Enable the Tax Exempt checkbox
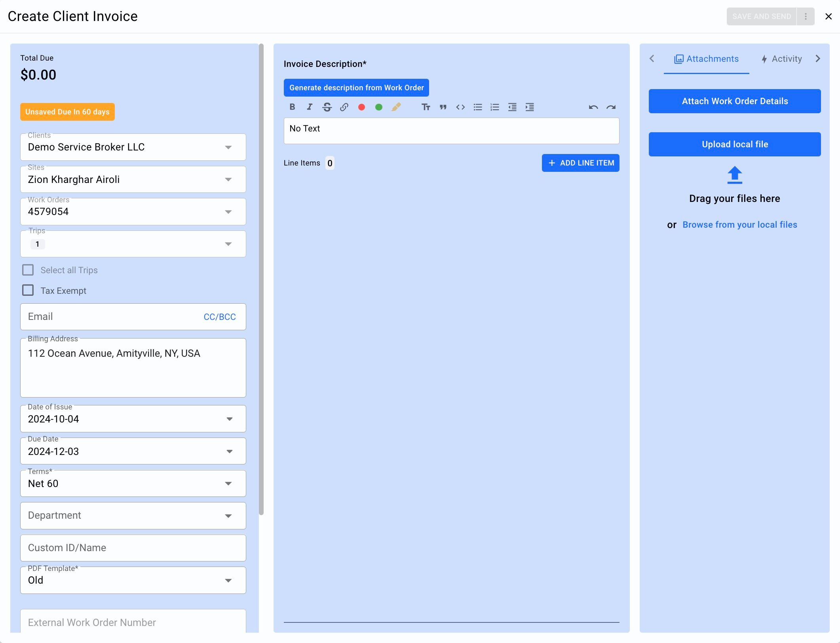Image resolution: width=840 pixels, height=643 pixels. (x=28, y=290)
